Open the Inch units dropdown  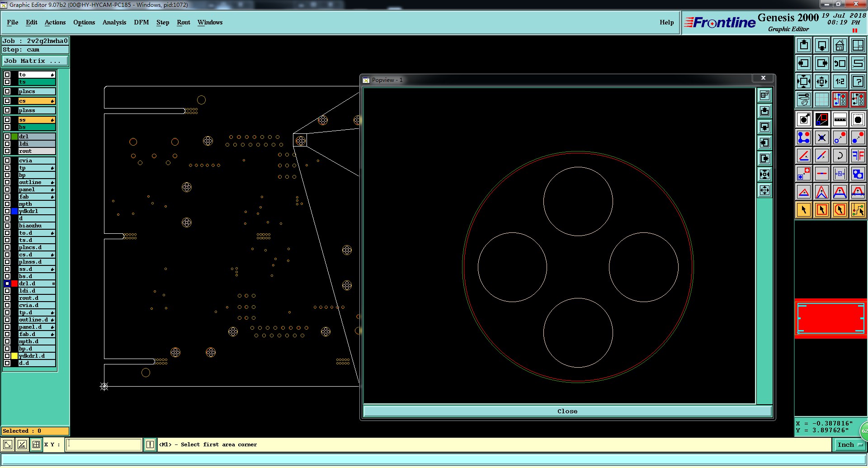click(x=849, y=445)
